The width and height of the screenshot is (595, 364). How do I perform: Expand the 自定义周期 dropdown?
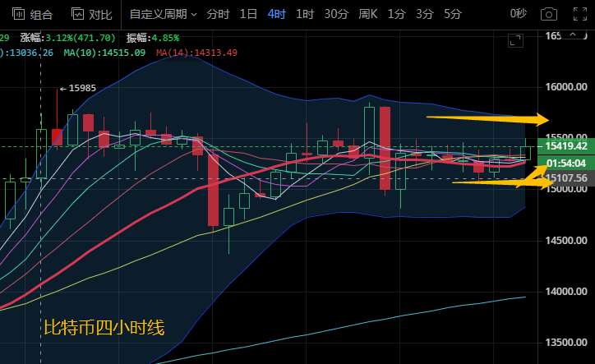(164, 15)
